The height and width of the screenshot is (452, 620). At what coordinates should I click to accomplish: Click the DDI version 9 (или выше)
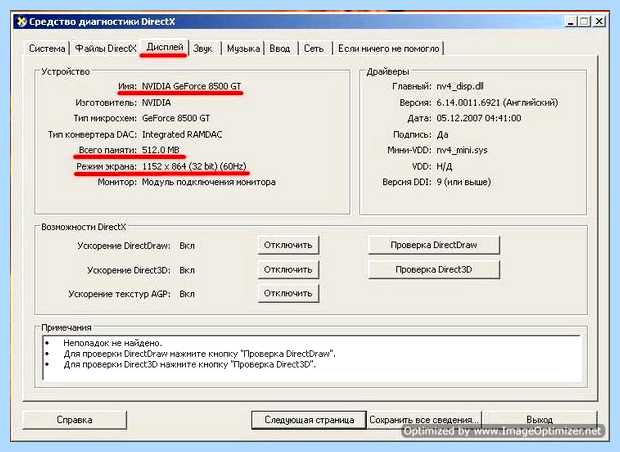(x=463, y=182)
